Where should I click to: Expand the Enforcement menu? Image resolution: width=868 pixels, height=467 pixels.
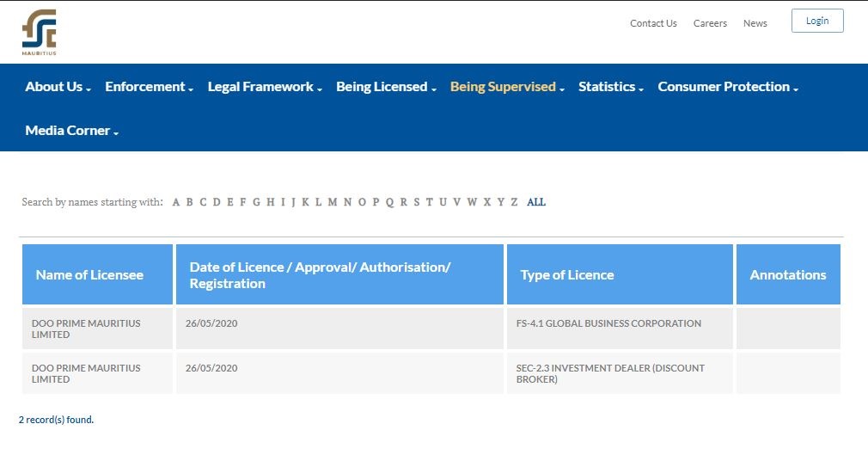[149, 86]
